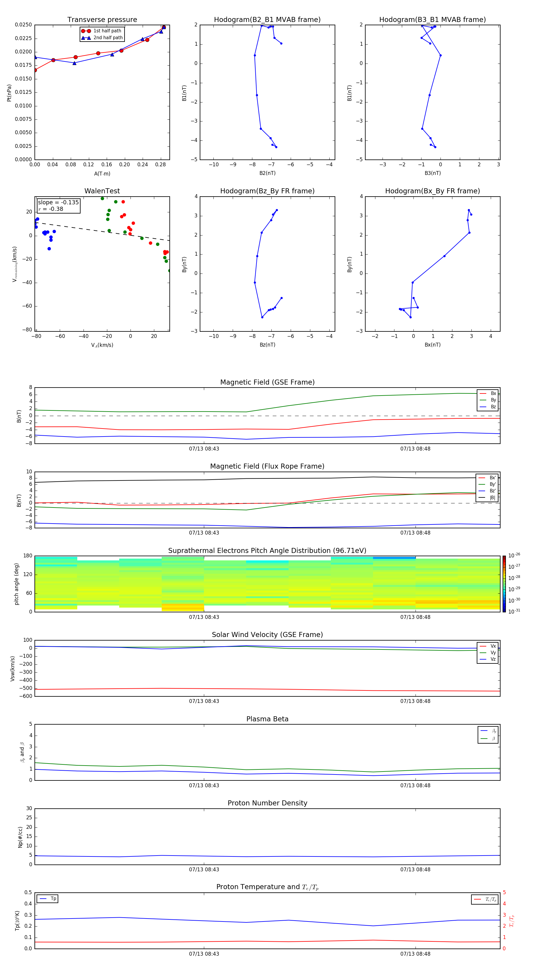This screenshot has width=535, height=980.
Task: Click '07/13 08:48' tick under proton temperature
Action: point(415,954)
